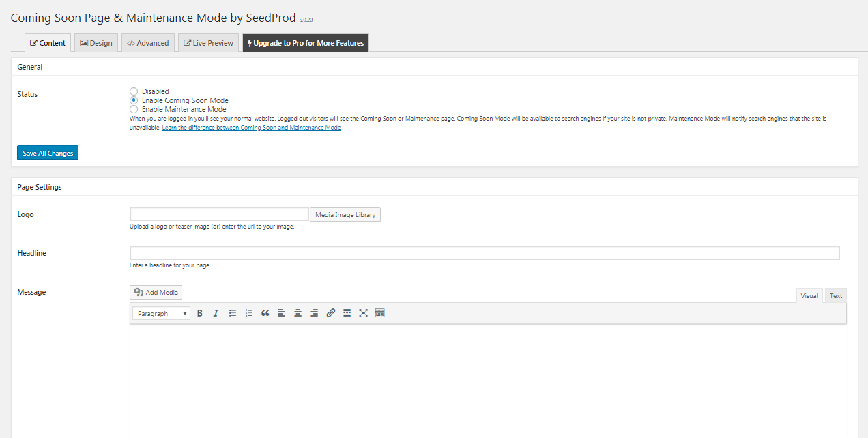Click 'Enter a headline for your page.' hint

pos(170,265)
